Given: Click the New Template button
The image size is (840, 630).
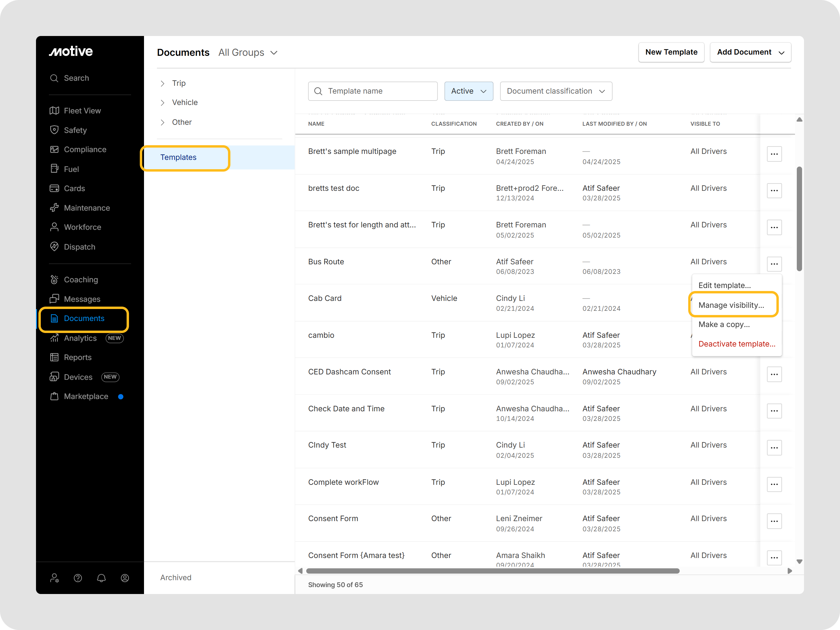Looking at the screenshot, I should 671,52.
